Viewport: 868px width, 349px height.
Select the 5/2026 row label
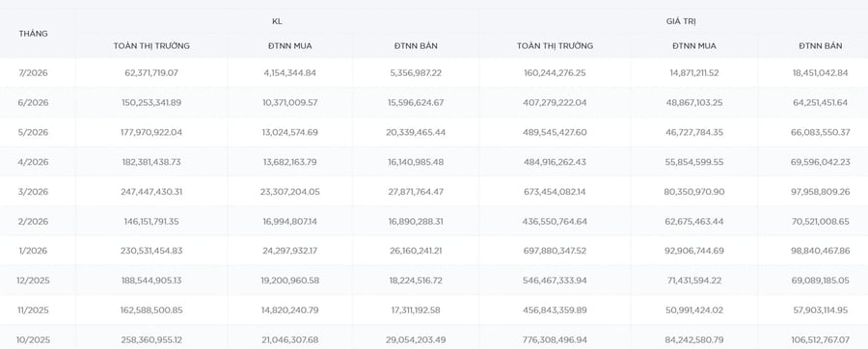coord(33,132)
